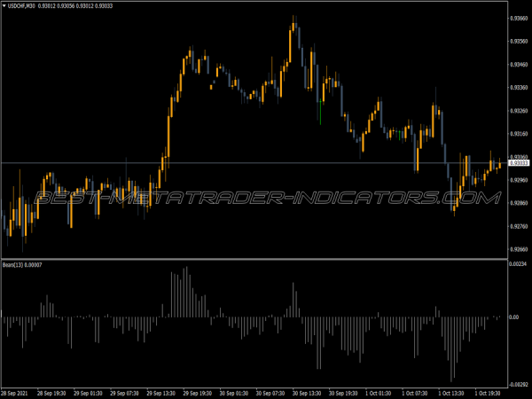Click the -0.00292 indicator scale value
This screenshot has width=532, height=399.
519,385
